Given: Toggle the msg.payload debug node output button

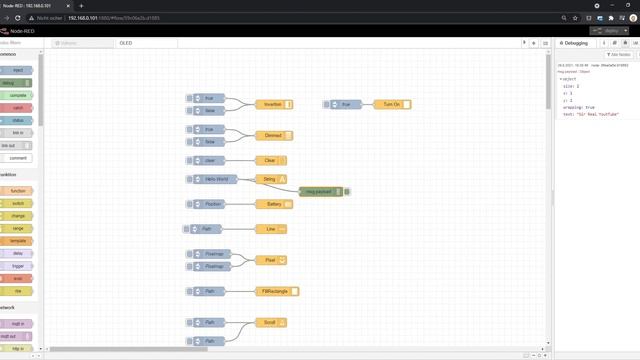Looking at the screenshot, I should pyautogui.click(x=347, y=191).
